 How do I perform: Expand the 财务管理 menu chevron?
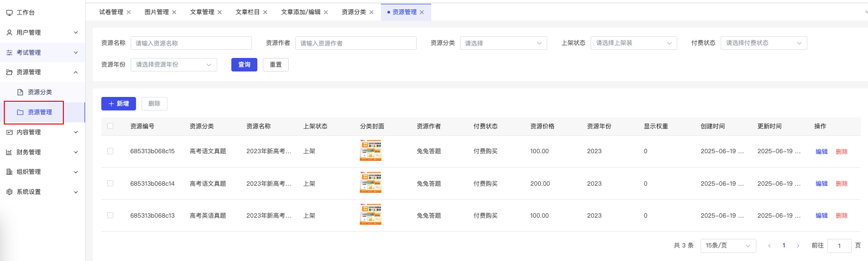click(x=76, y=152)
